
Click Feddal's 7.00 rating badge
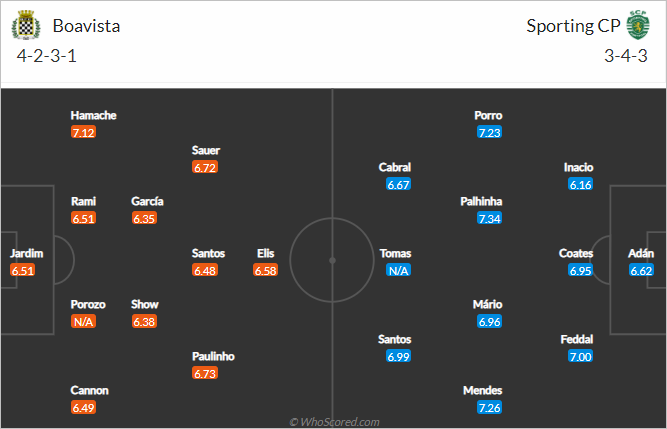[580, 356]
